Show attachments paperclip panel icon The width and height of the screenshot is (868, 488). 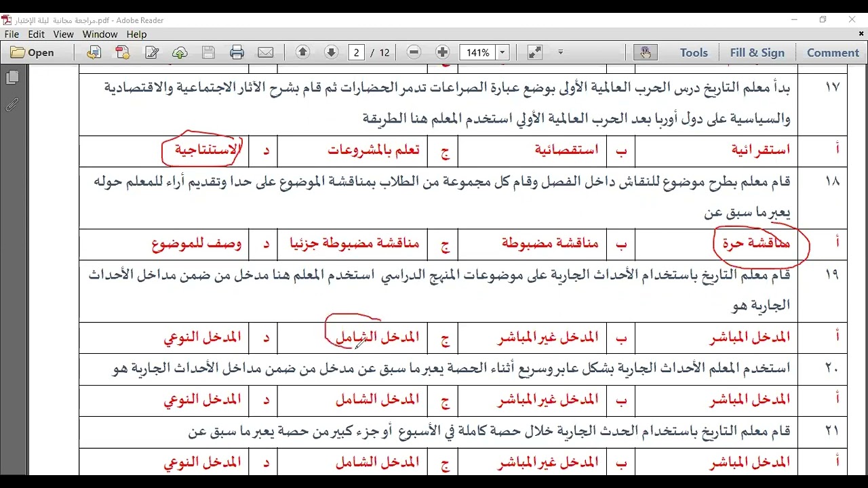click(12, 104)
